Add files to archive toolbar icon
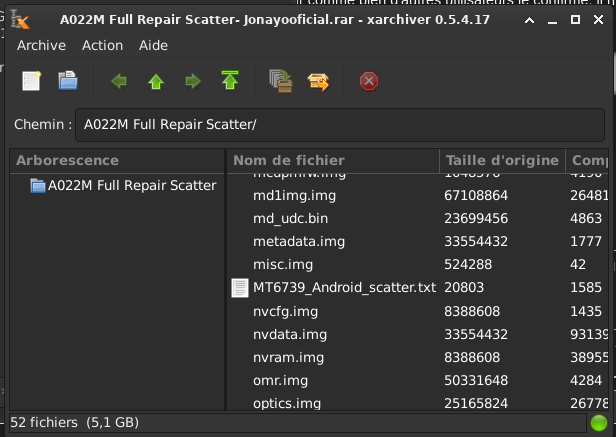616x437 pixels. (x=281, y=81)
